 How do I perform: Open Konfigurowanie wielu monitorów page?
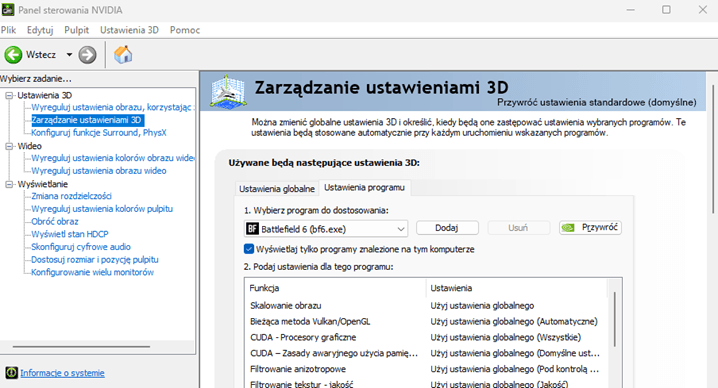click(x=92, y=273)
